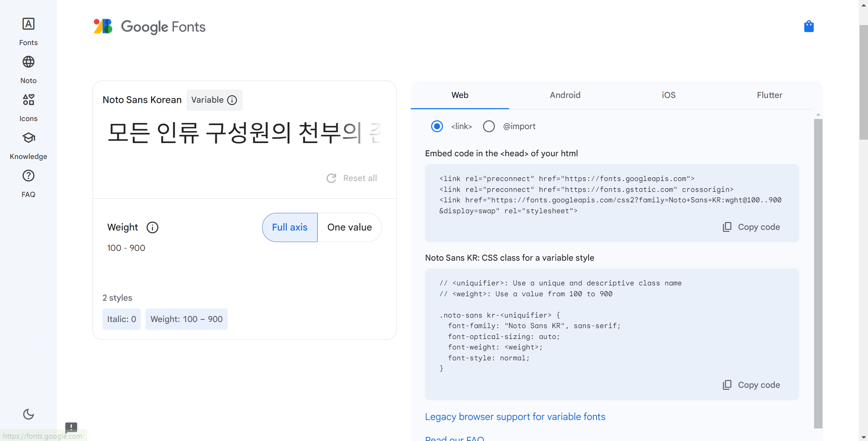Click 'Noto Sans KR: CSS class' heading
Image resolution: width=868 pixels, height=441 pixels.
point(509,258)
